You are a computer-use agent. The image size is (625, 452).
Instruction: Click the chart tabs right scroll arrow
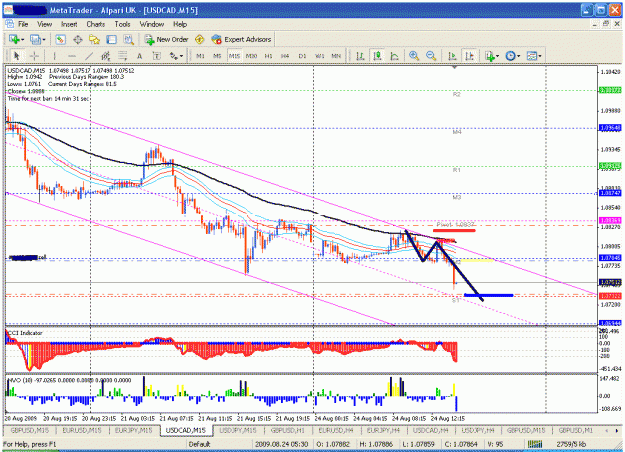(x=617, y=430)
